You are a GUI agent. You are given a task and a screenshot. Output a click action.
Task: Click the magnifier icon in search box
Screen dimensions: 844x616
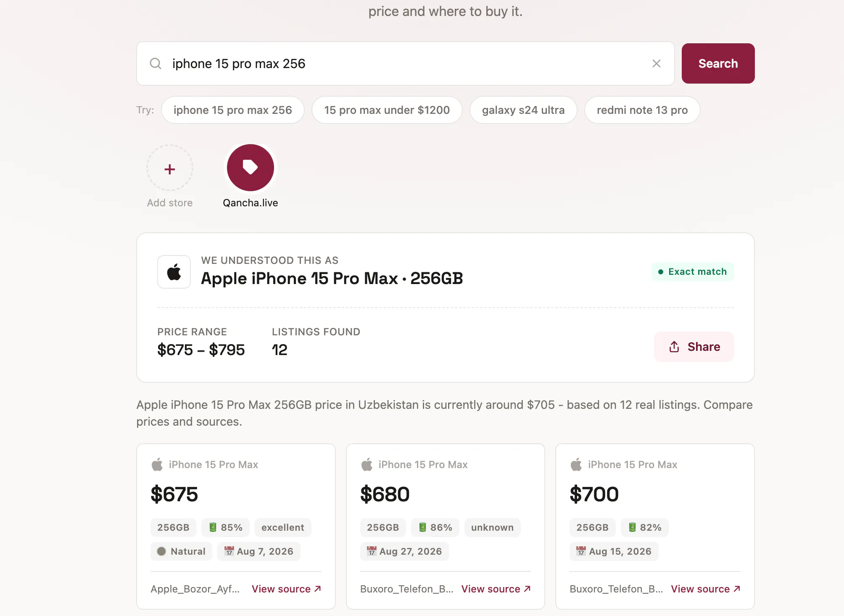pyautogui.click(x=156, y=63)
